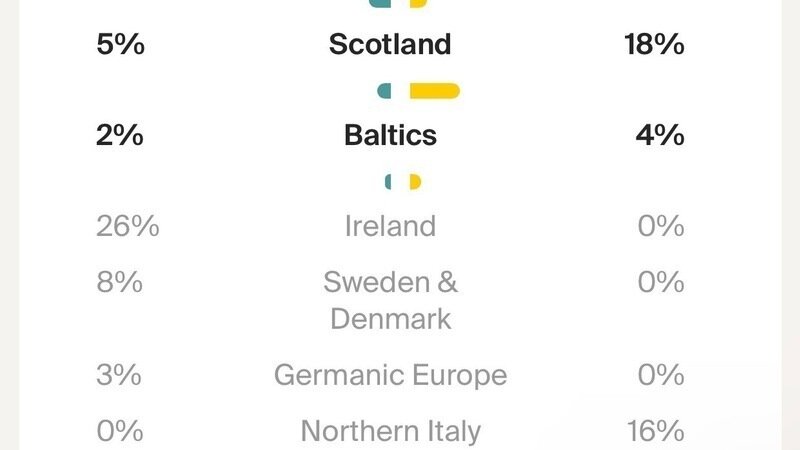Tap the 18% value for Scotland
The image size is (800, 450).
pyautogui.click(x=652, y=45)
